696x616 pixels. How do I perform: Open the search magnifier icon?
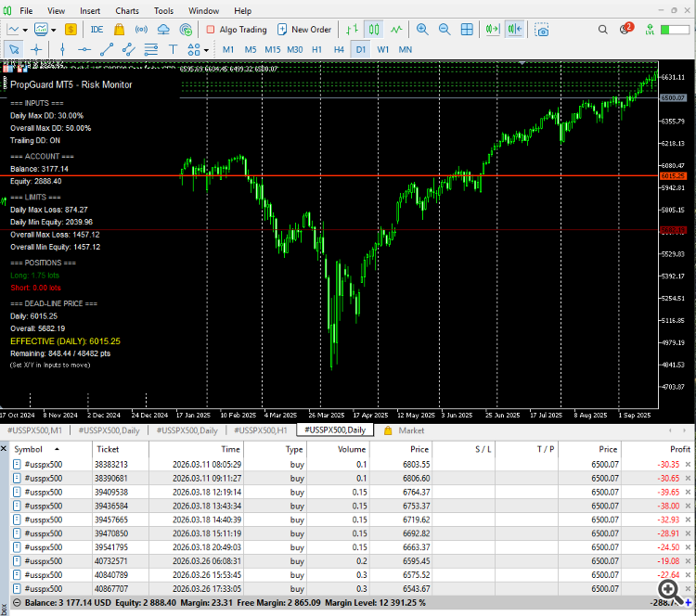click(x=602, y=30)
